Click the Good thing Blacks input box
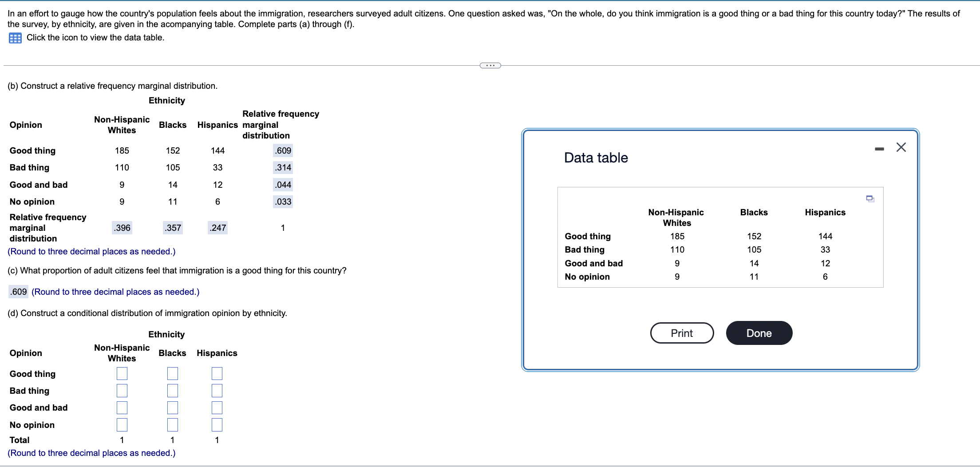The width and height of the screenshot is (980, 467). (172, 373)
